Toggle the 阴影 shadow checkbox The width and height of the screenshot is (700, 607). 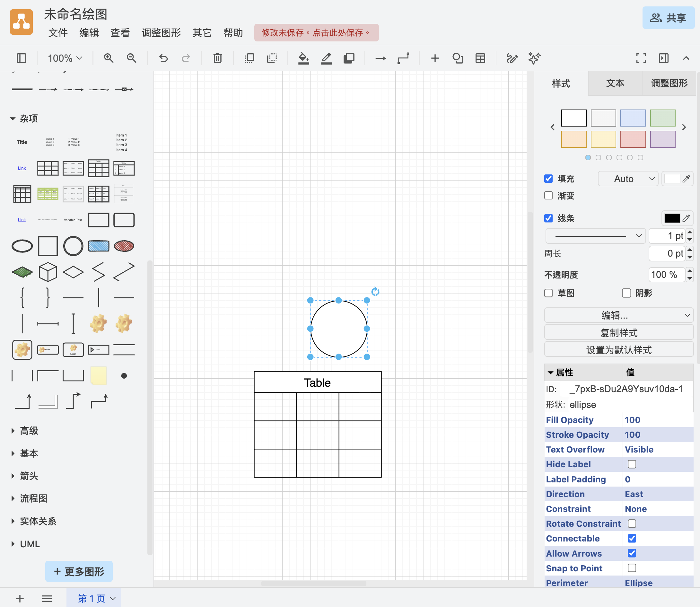click(x=626, y=293)
